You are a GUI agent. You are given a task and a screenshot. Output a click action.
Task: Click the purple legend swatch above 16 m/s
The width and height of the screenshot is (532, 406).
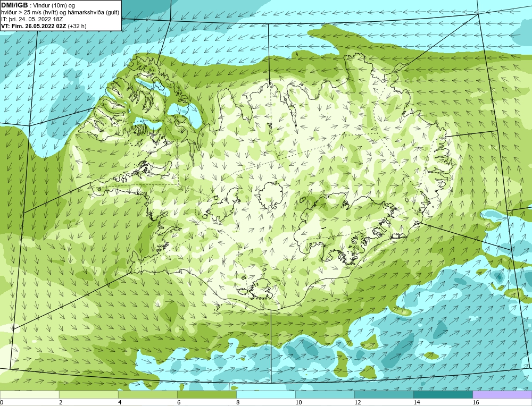click(502, 394)
